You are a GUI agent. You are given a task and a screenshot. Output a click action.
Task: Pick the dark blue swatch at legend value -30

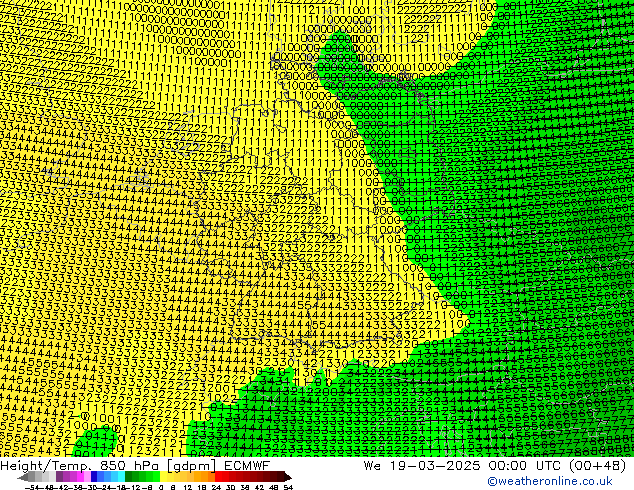pyautogui.click(x=94, y=477)
